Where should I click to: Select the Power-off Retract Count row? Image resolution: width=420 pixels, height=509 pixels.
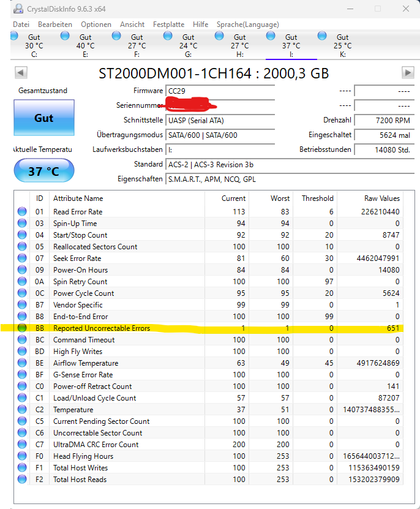pyautogui.click(x=209, y=386)
